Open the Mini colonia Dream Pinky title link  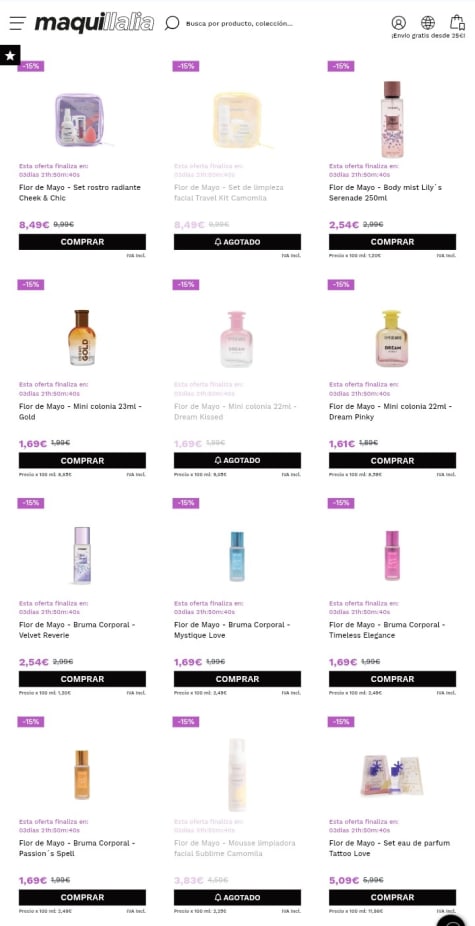(x=391, y=412)
